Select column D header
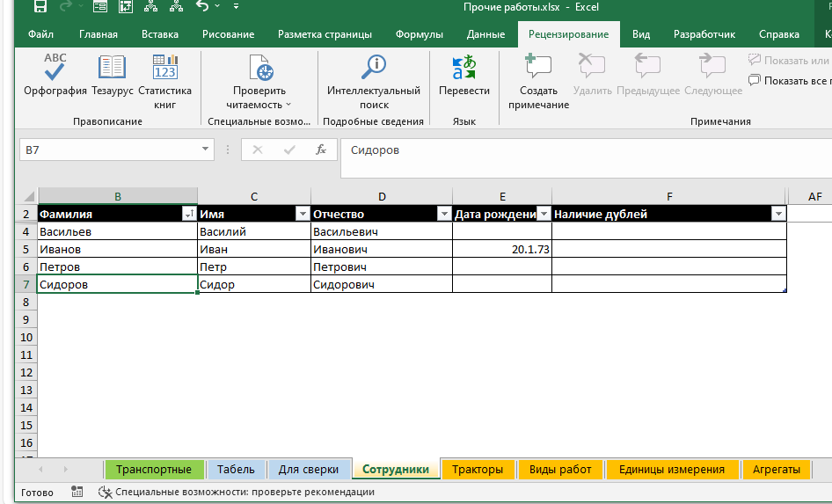 382,196
